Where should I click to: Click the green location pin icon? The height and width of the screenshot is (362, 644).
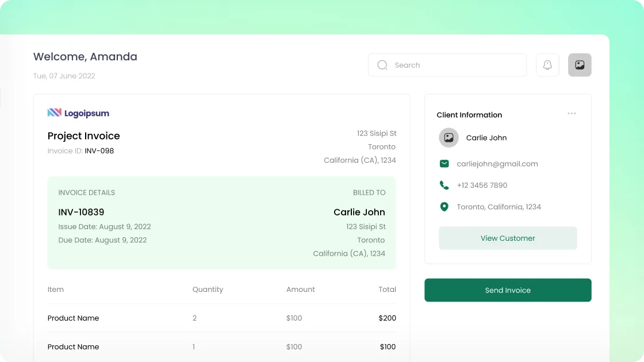[444, 207]
